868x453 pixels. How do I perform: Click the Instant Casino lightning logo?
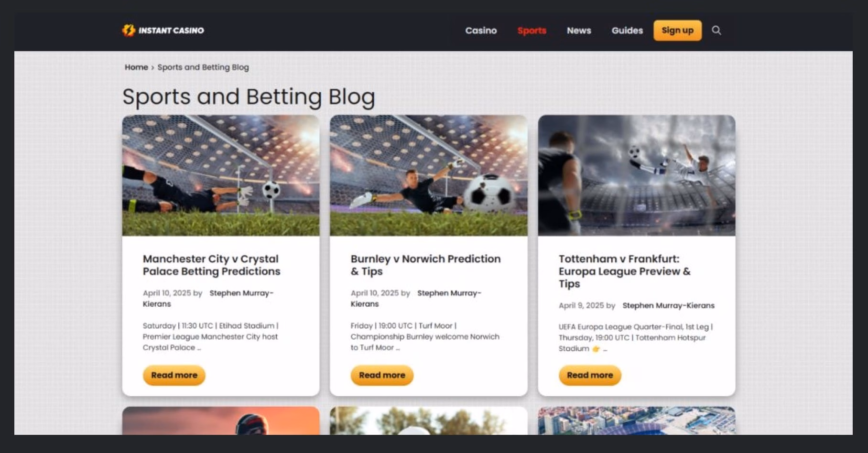(163, 30)
